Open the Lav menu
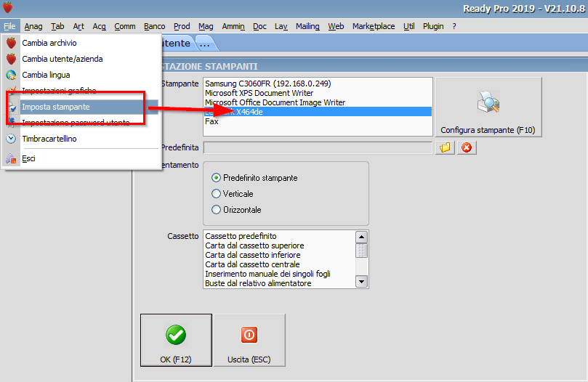Screen dimensions: 588x382 281,26
